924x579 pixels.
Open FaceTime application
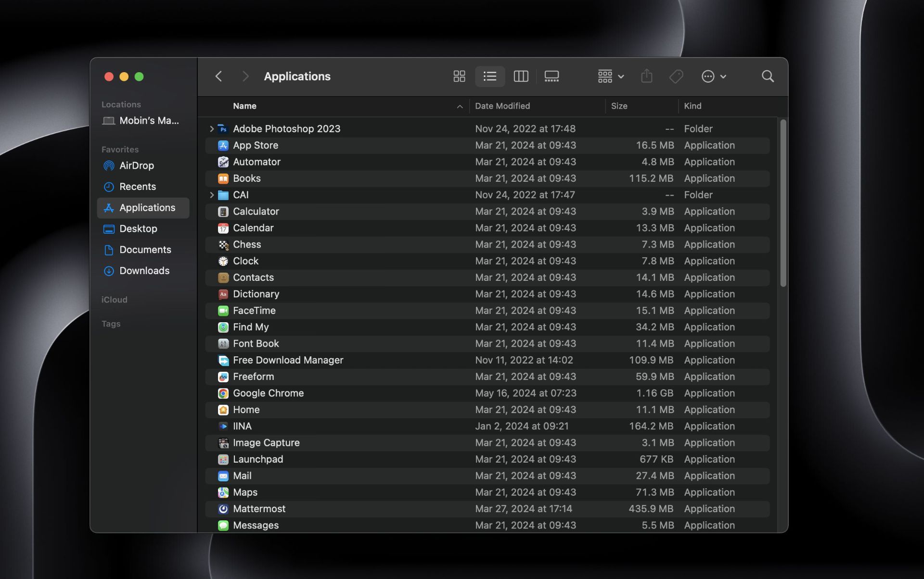pos(254,310)
